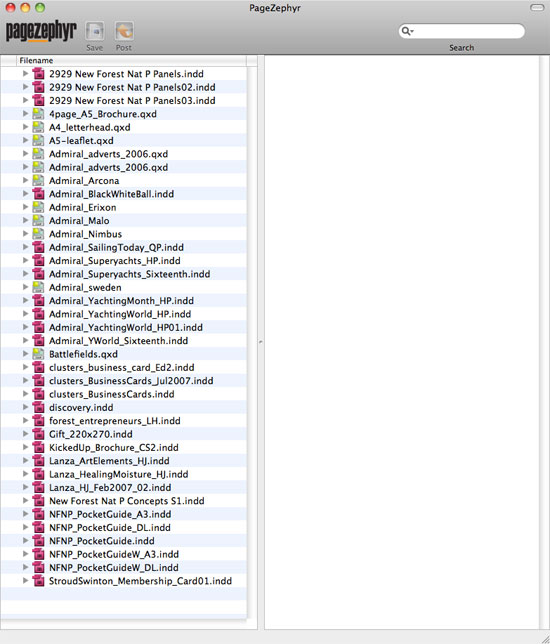
Task: Click the icon for clusters_business_card_Ed2.indd
Action: click(38, 367)
